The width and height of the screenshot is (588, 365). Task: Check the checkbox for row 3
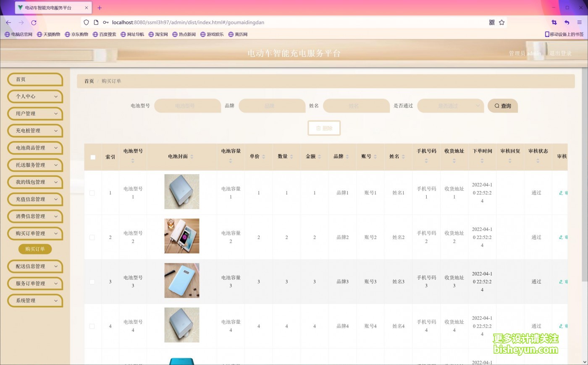[x=92, y=282]
